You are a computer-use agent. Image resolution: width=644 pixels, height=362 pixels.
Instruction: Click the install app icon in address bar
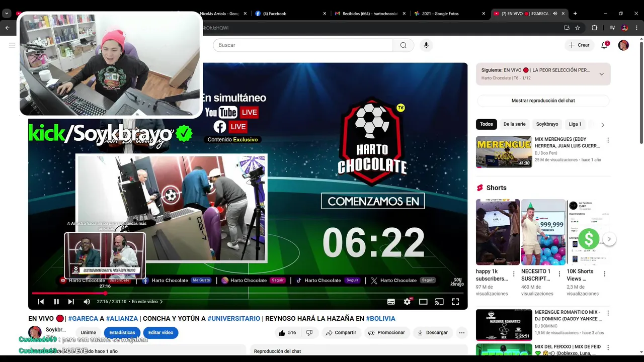click(567, 28)
